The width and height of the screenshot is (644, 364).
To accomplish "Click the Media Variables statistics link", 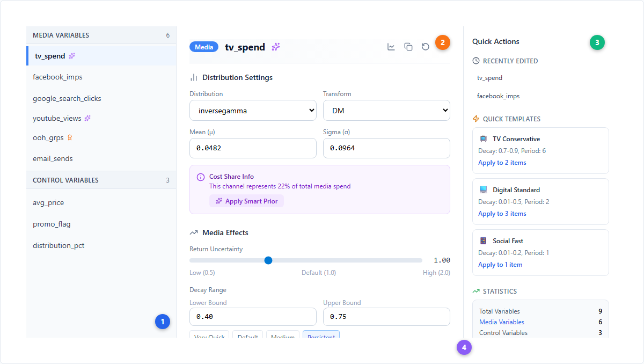I will tap(502, 322).
